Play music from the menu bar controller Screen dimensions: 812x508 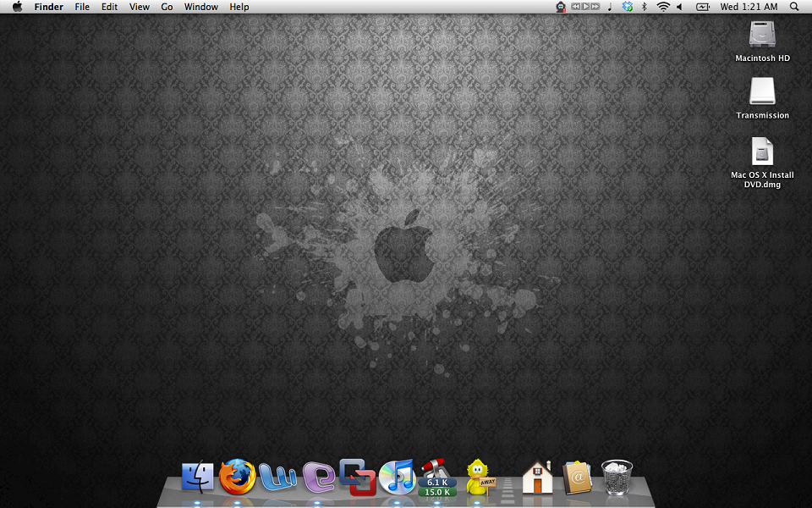click(x=585, y=7)
